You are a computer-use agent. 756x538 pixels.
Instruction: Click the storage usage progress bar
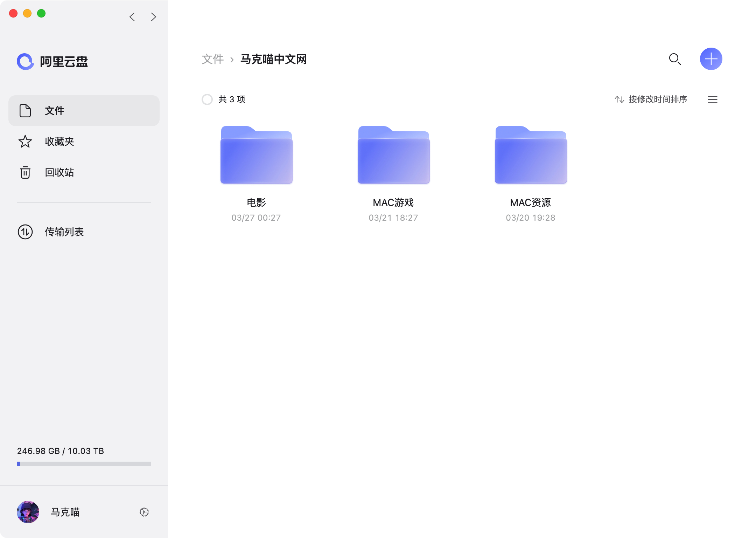(84, 464)
